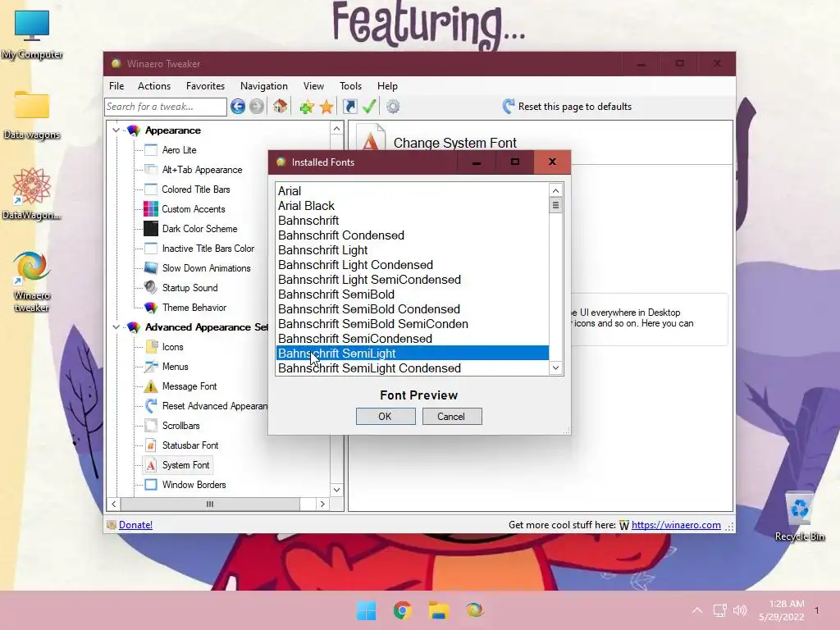Viewport: 840px width, 630px height.
Task: Open the Navigation menu
Action: (263, 85)
